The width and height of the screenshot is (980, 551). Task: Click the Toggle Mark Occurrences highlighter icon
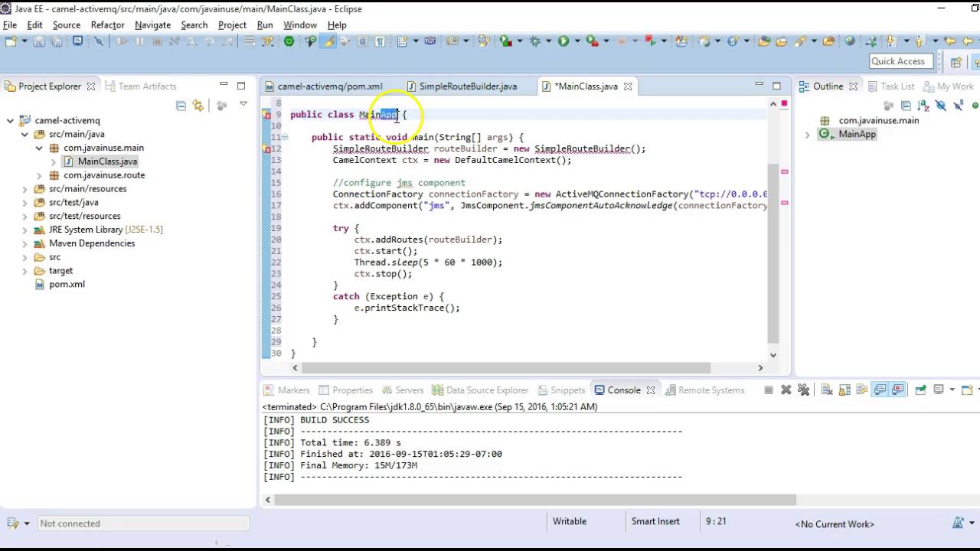(x=328, y=41)
